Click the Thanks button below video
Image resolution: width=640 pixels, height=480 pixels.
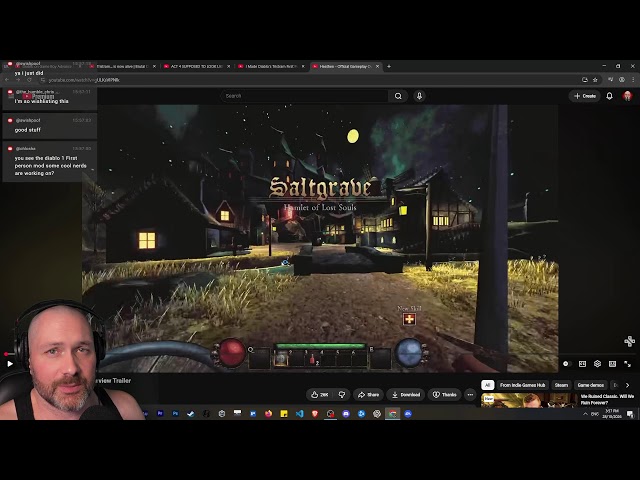444,395
